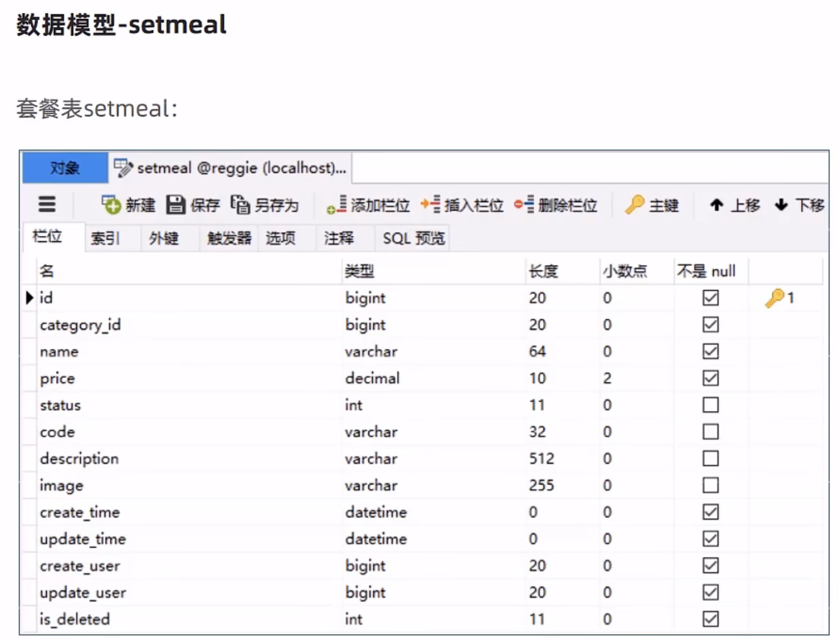Click the 保存 (Save) icon
Viewport: 840px width, 641px height.
click(x=176, y=205)
